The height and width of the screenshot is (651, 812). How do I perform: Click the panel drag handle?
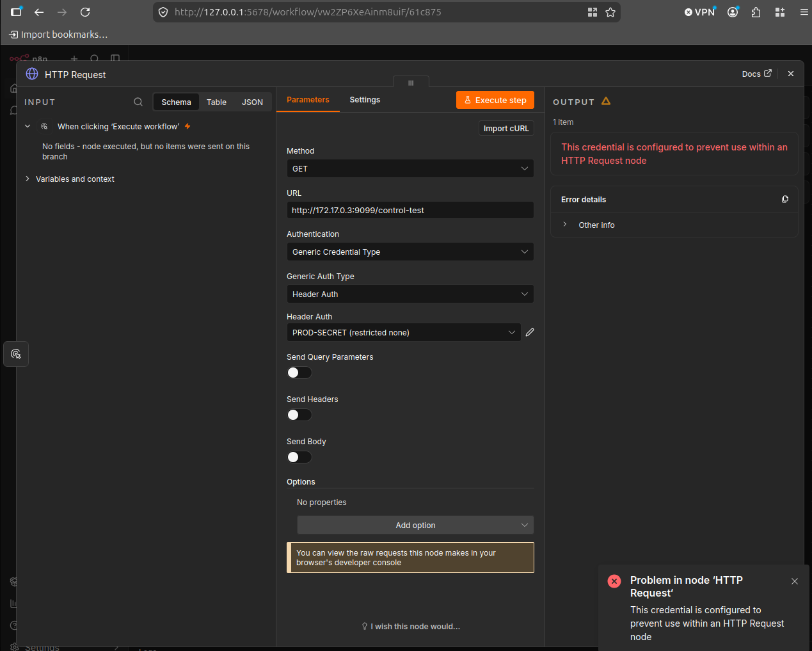coord(411,83)
